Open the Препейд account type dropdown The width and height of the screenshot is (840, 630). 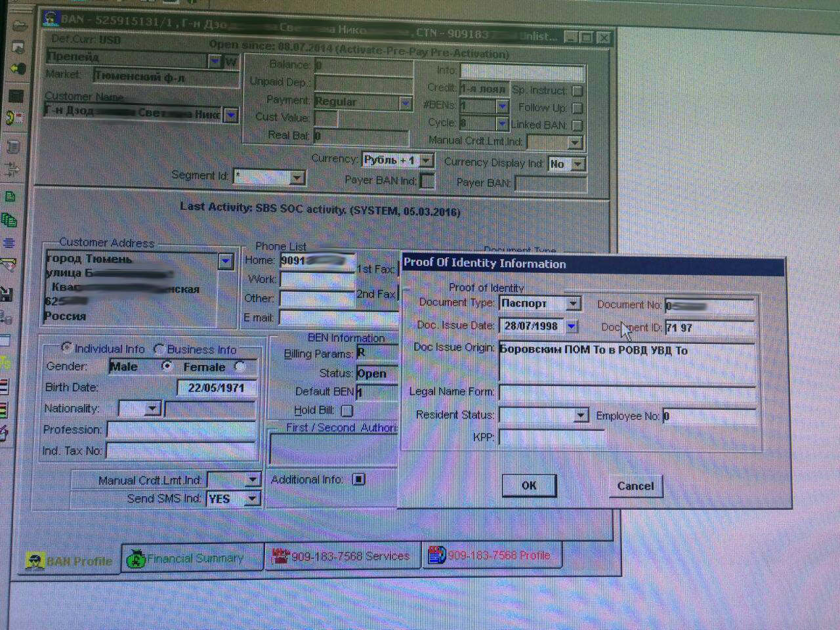click(x=215, y=61)
